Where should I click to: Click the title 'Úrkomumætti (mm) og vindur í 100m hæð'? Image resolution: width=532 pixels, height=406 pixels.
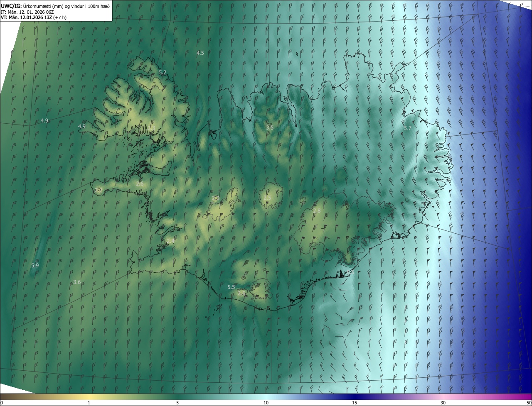(x=66, y=6)
